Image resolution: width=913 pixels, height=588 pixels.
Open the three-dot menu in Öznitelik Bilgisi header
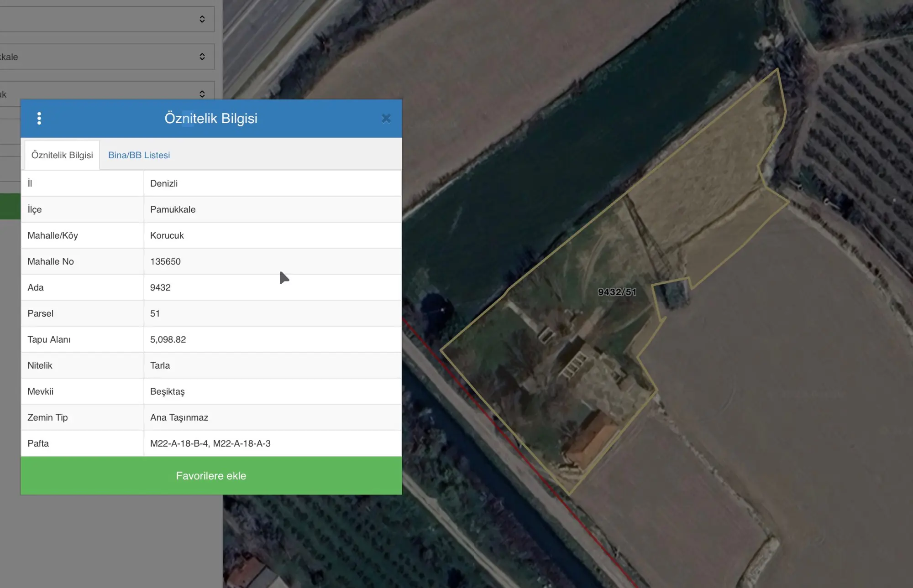(x=39, y=119)
